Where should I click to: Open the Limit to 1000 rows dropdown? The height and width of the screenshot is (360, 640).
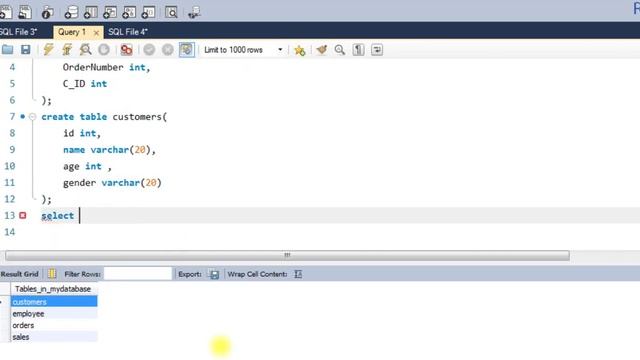pos(243,50)
